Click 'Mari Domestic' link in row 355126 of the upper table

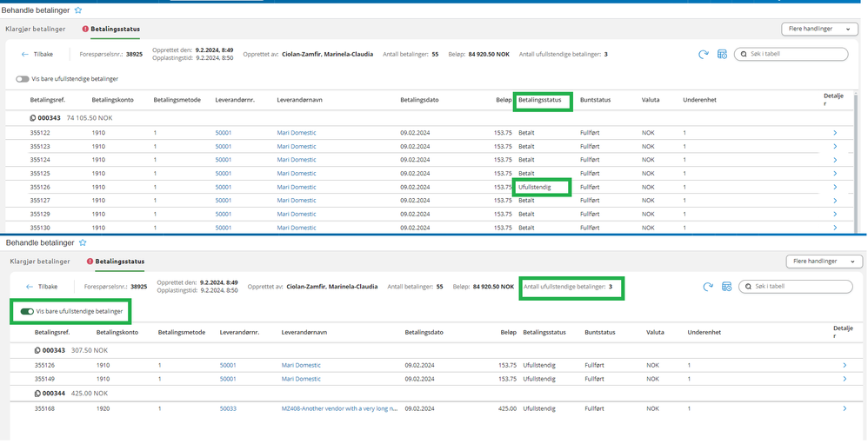coord(297,187)
